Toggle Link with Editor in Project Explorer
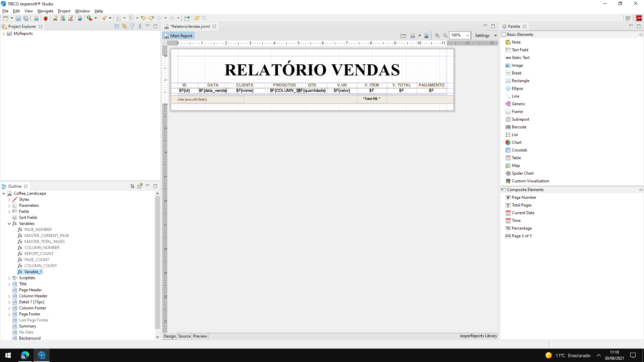The image size is (644, 362). (124, 26)
